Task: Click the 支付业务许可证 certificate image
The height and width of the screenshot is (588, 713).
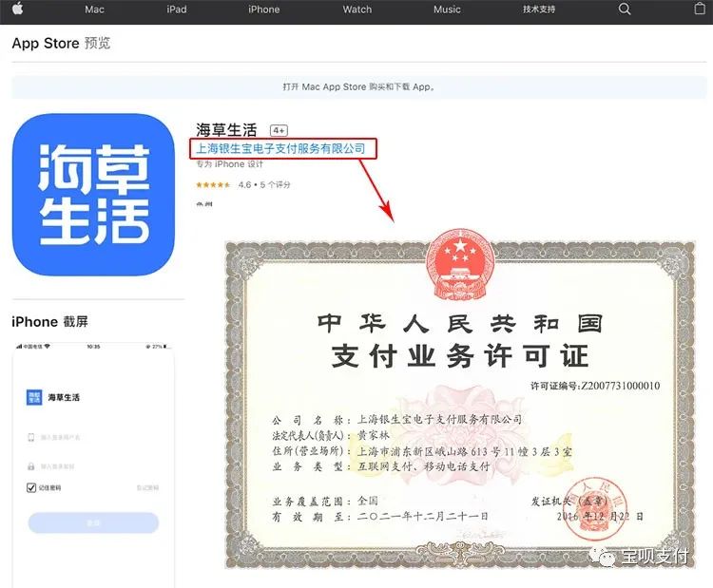Action: [460, 399]
